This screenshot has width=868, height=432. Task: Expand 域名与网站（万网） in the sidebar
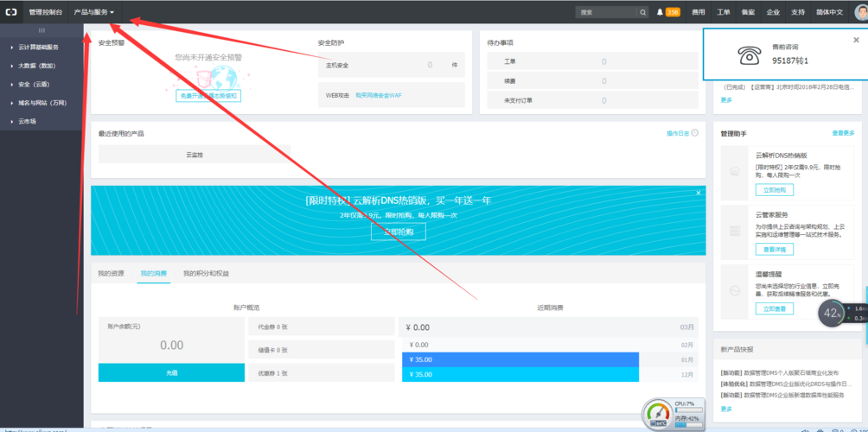(41, 103)
